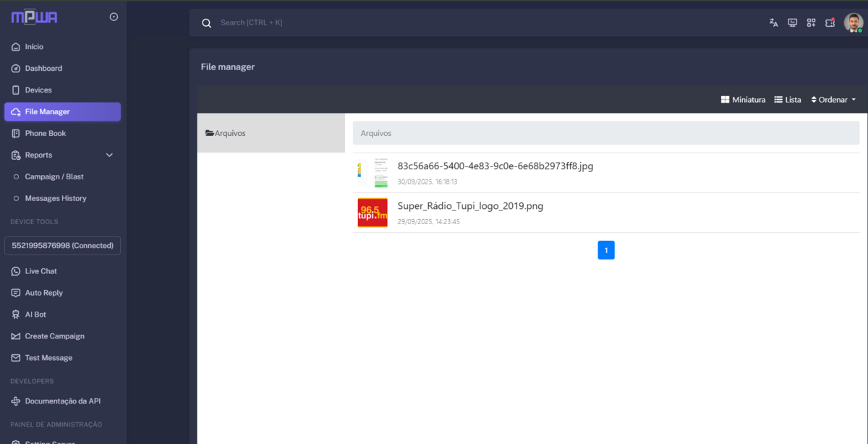Open the apps grid shortcut icon
This screenshot has height=444, width=868.
[811, 22]
